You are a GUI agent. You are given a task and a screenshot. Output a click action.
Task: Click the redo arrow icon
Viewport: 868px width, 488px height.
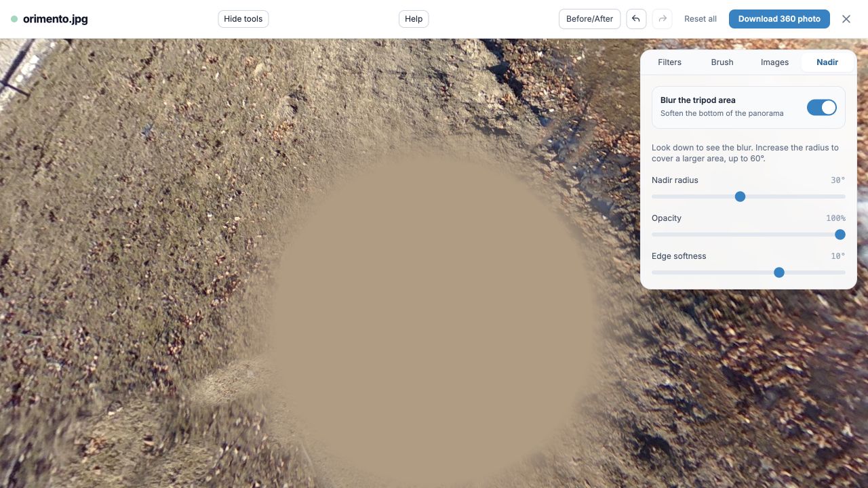click(663, 19)
